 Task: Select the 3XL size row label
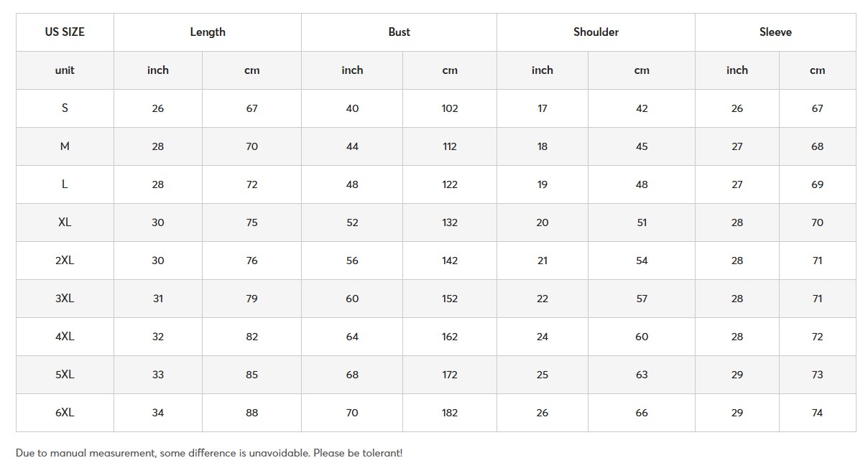click(65, 299)
